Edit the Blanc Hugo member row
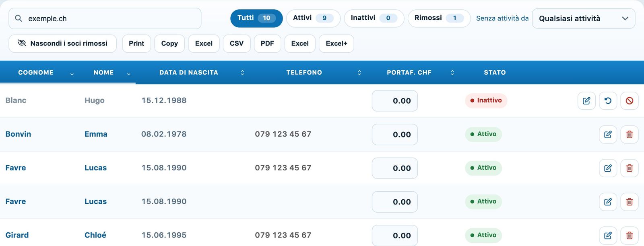This screenshot has height=246, width=644. pos(586,101)
